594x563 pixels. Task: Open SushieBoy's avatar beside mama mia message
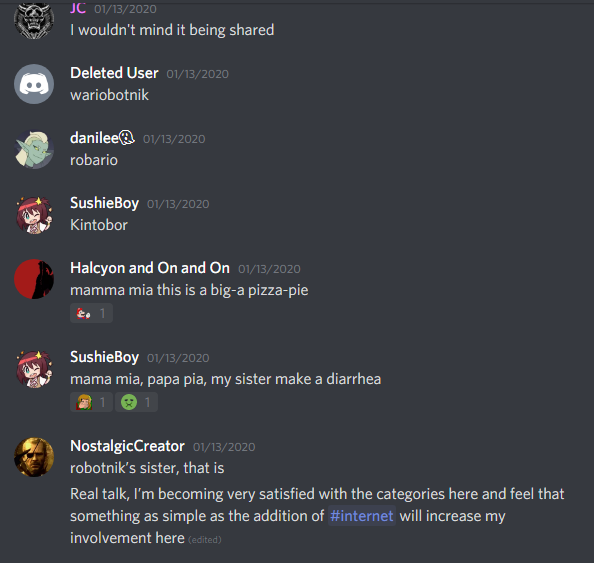[x=34, y=368]
